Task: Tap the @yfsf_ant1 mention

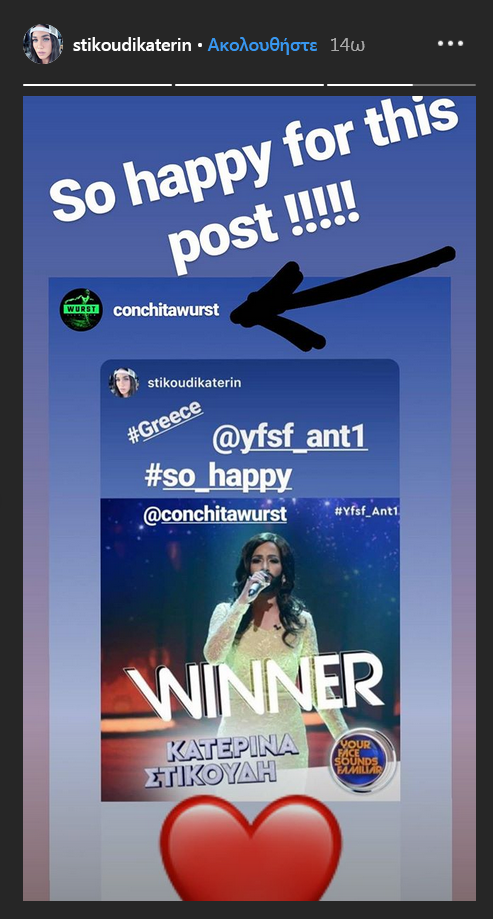Action: click(290, 440)
